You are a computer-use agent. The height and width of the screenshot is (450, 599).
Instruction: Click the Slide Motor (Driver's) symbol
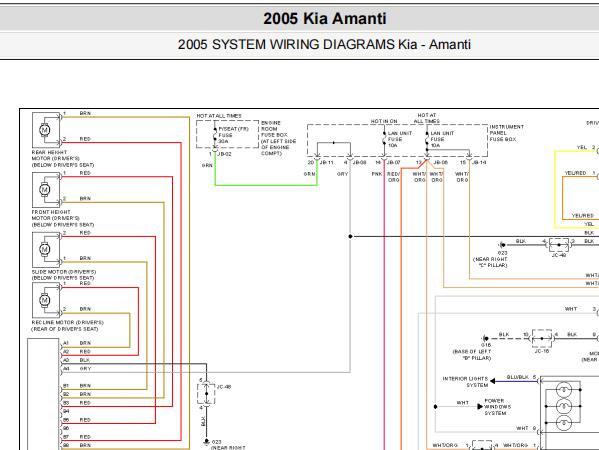click(x=46, y=249)
